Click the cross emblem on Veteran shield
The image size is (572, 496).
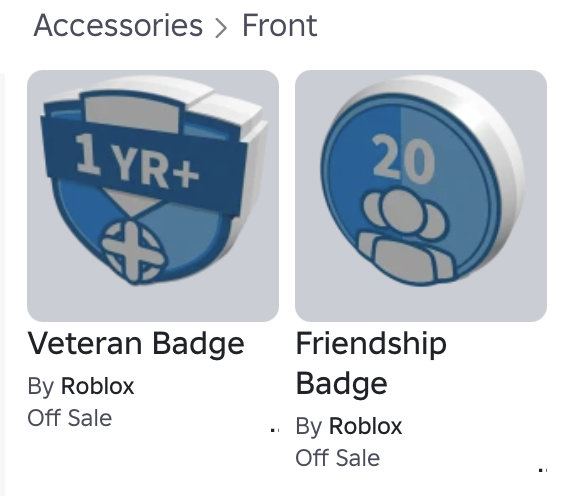[132, 252]
